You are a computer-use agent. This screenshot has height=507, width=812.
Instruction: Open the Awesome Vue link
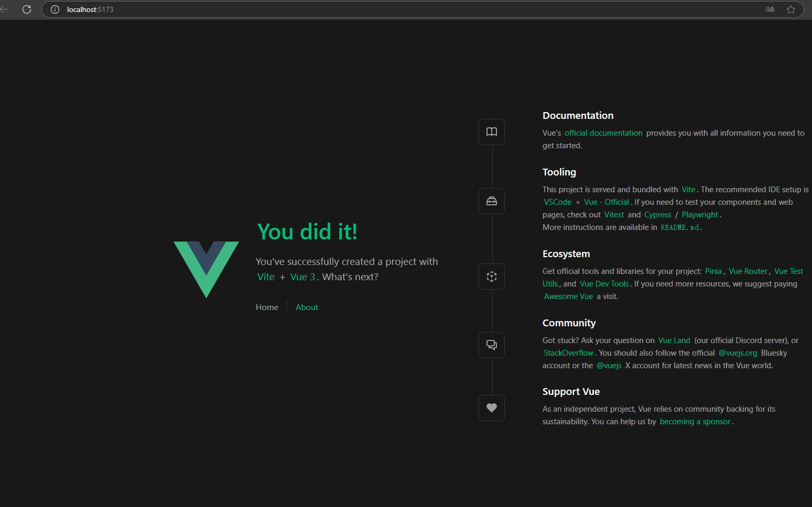pos(568,296)
